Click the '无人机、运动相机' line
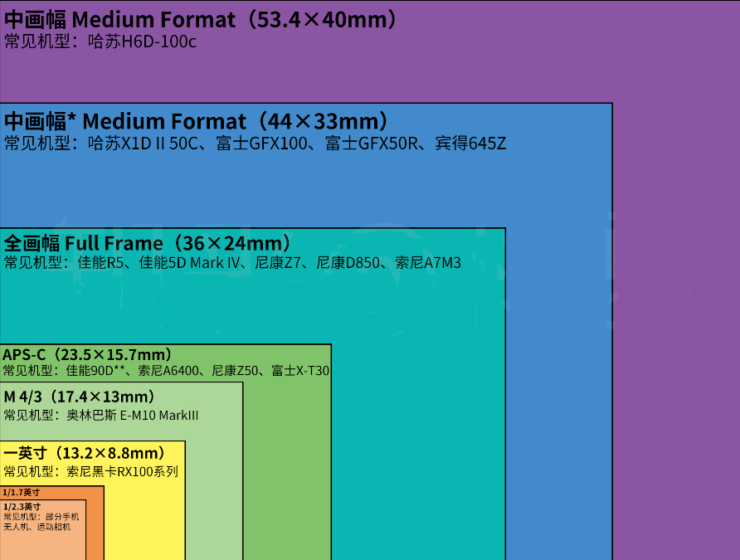 (x=37, y=527)
